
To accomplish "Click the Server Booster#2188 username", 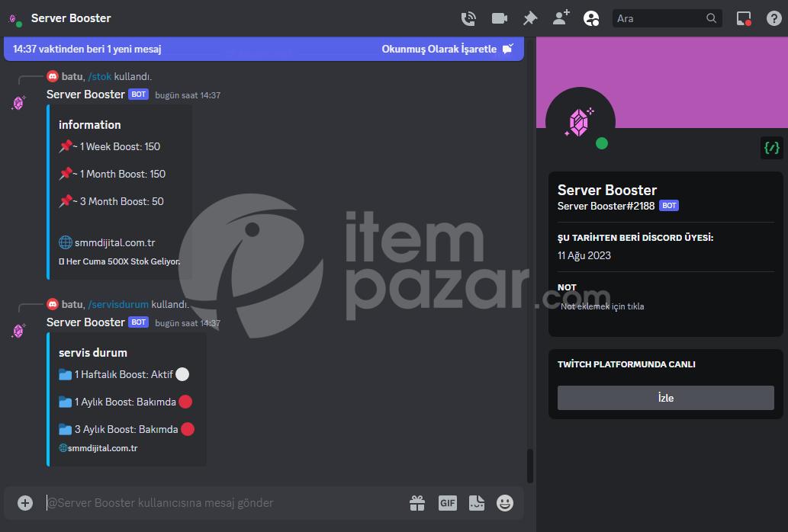I will (606, 206).
